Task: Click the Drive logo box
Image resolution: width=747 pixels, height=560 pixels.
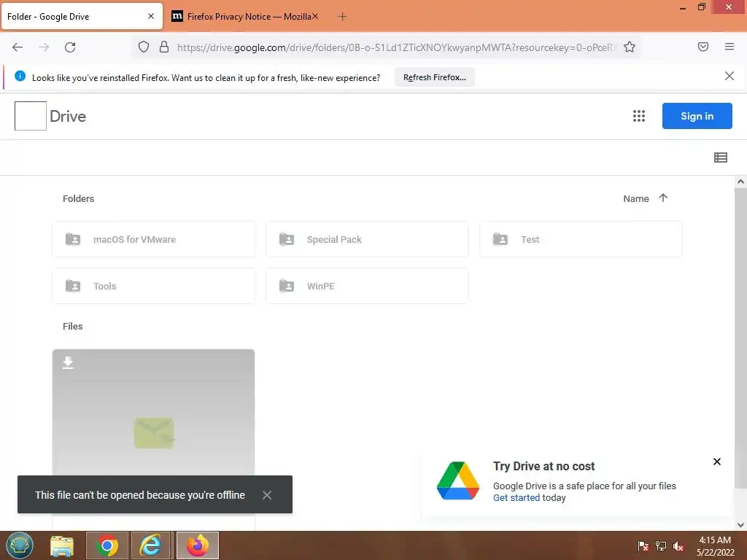Action: pos(31,116)
